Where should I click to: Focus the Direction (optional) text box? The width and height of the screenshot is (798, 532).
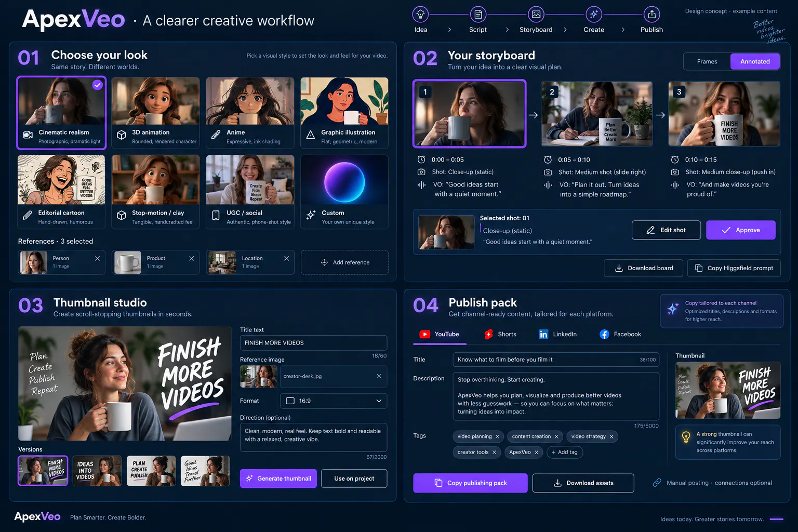click(x=313, y=437)
